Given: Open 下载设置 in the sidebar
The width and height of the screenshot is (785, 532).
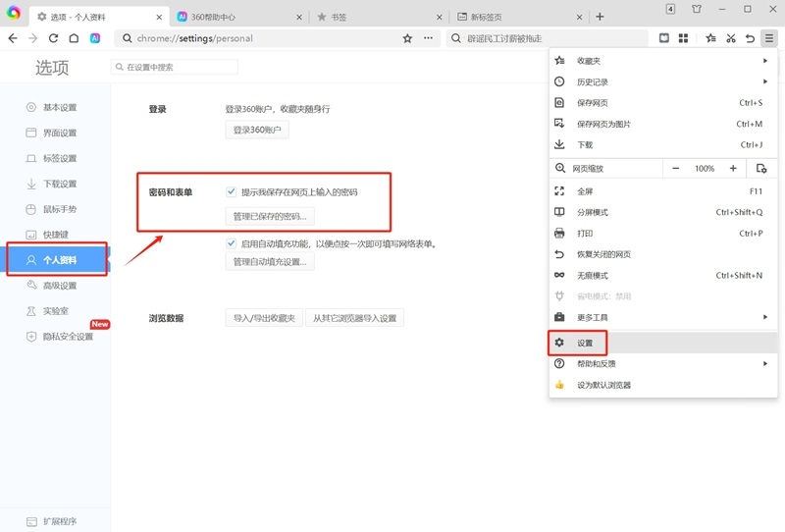Looking at the screenshot, I should 55,184.
